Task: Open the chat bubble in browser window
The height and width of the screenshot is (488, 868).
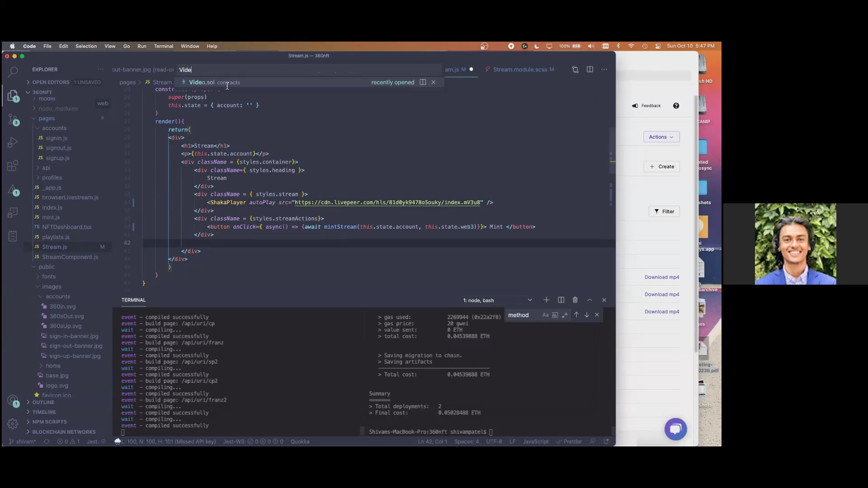Action: click(x=675, y=429)
